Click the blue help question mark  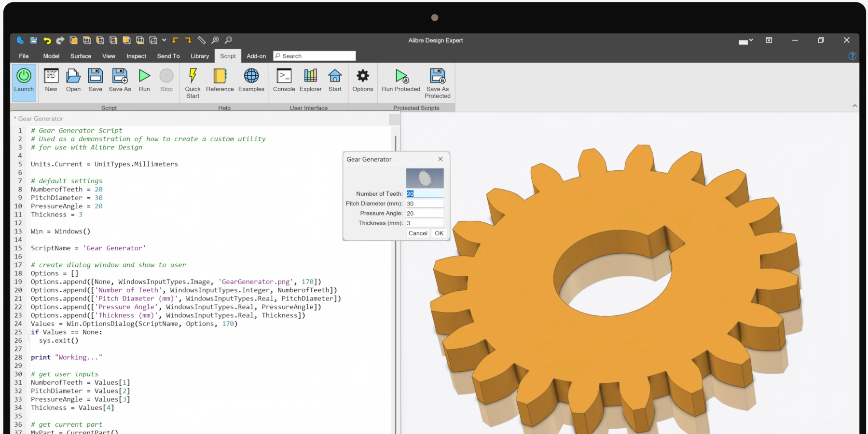pyautogui.click(x=853, y=56)
